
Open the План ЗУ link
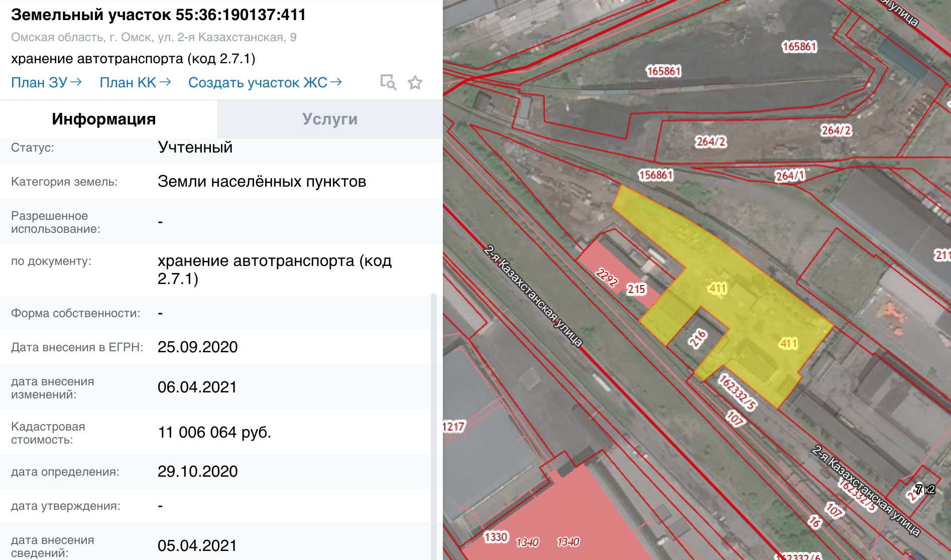[46, 82]
